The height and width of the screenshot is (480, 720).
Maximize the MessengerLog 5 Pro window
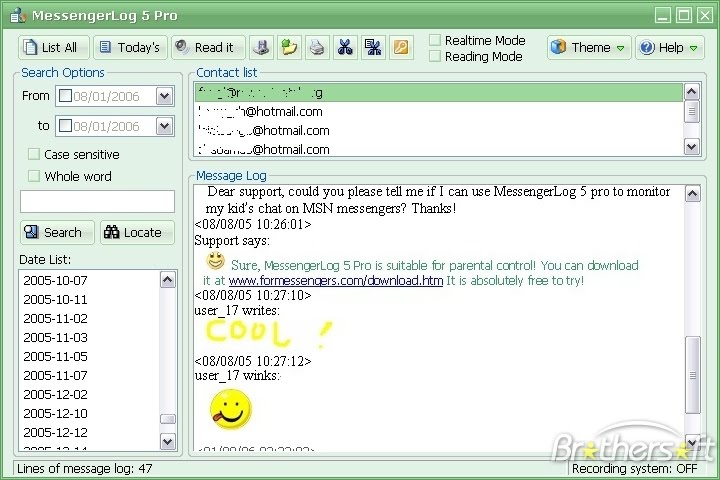[684, 15]
